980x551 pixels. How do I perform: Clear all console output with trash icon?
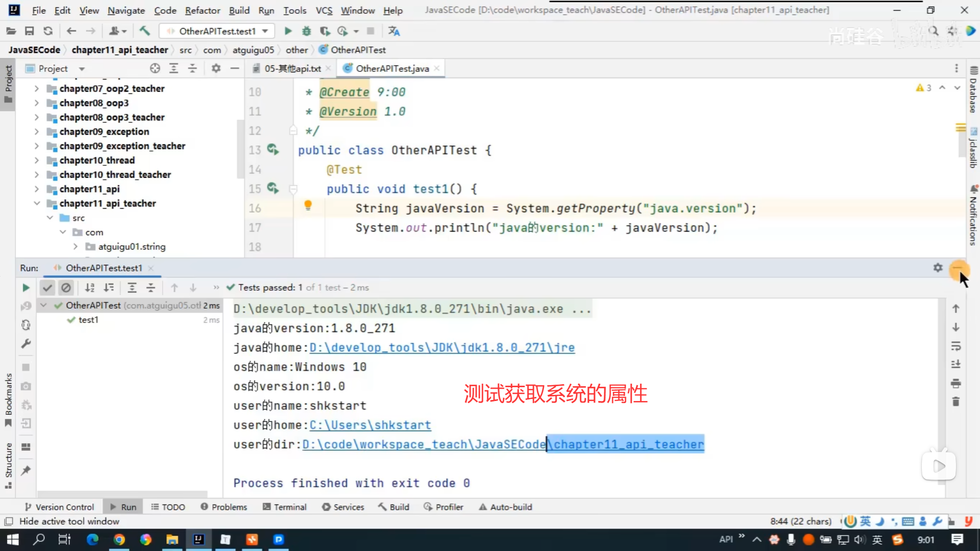click(956, 402)
